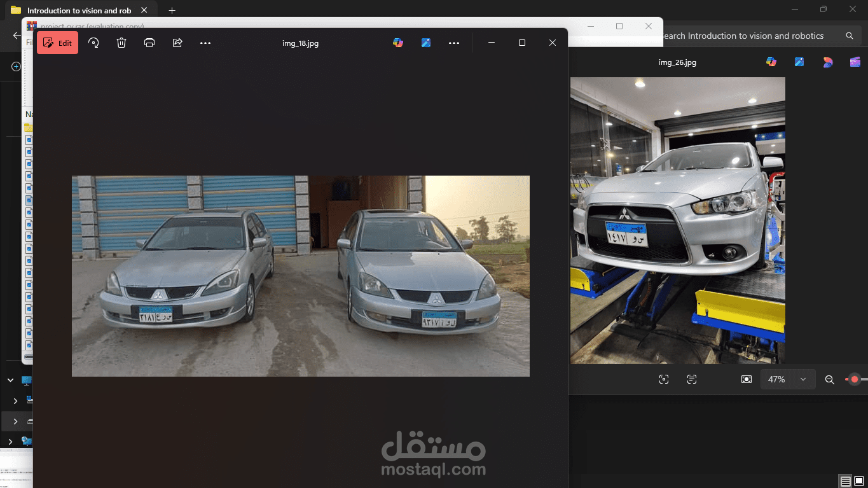Open the print dialog for img_18.jpg

click(x=149, y=43)
